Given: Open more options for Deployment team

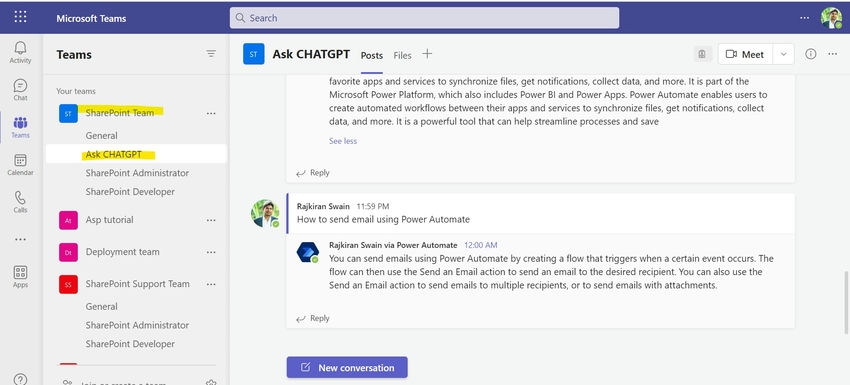Looking at the screenshot, I should [x=211, y=252].
